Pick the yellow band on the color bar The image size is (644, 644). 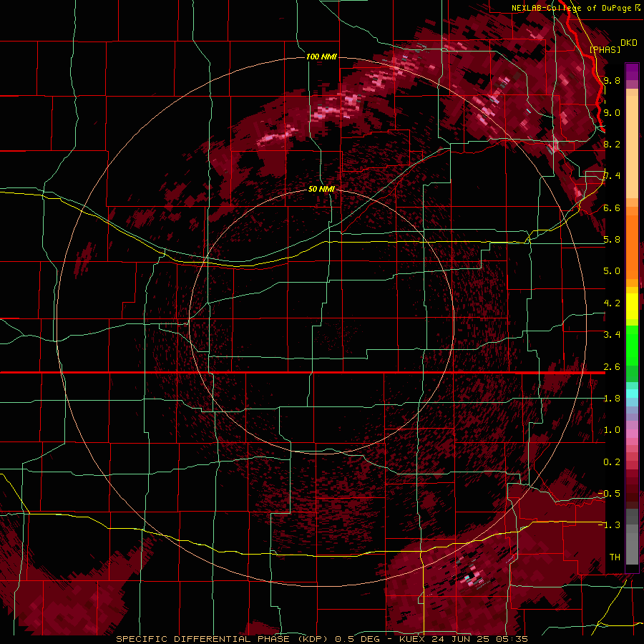pyautogui.click(x=632, y=306)
